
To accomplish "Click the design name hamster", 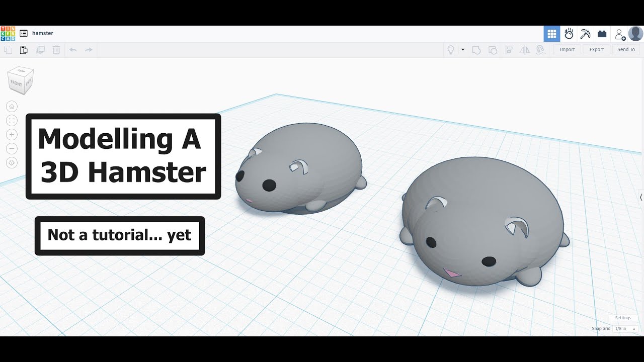I will tap(43, 33).
